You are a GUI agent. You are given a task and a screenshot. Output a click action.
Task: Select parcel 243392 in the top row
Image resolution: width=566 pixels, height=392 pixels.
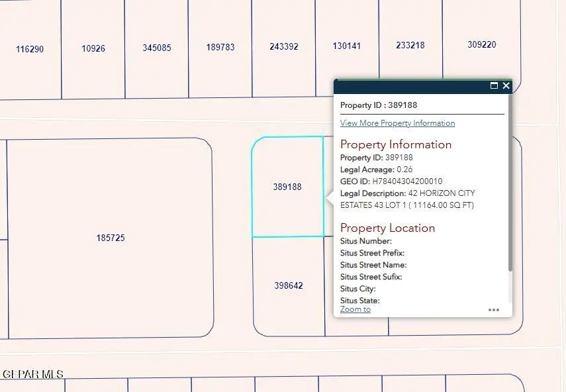pyautogui.click(x=284, y=47)
